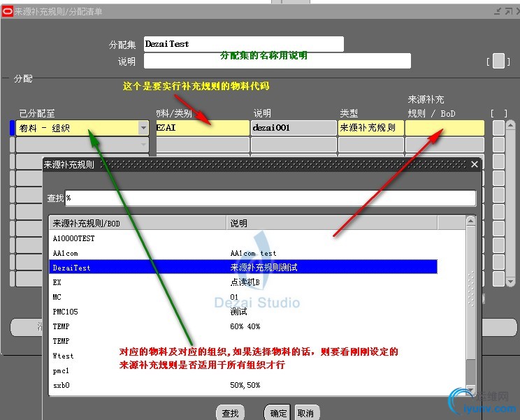
Task: Select the MC rule row
Action: click(243, 297)
